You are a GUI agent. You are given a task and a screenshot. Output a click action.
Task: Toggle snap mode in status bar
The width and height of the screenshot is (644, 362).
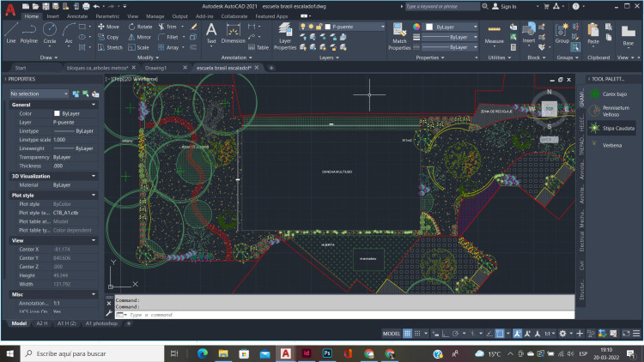[417, 334]
